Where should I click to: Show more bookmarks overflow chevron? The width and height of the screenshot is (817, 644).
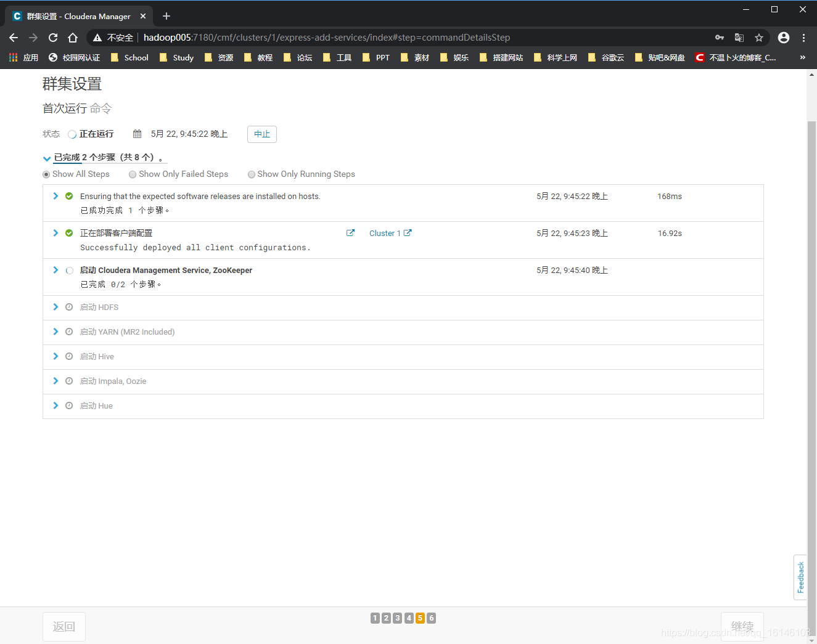pyautogui.click(x=802, y=57)
